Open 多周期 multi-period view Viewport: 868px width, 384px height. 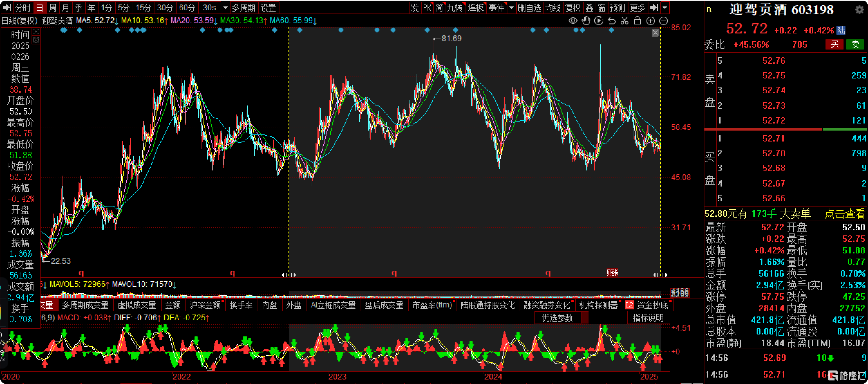tap(244, 7)
